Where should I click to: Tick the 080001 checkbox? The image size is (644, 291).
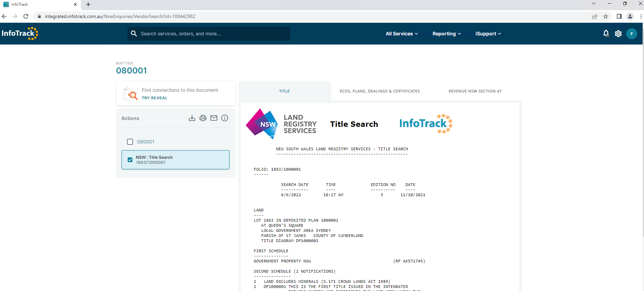coord(130,142)
